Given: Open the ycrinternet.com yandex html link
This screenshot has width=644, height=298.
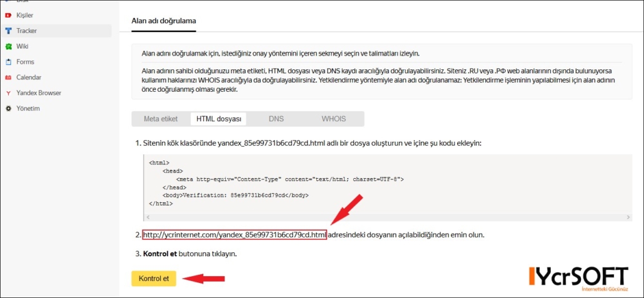Looking at the screenshot, I should [x=234, y=235].
